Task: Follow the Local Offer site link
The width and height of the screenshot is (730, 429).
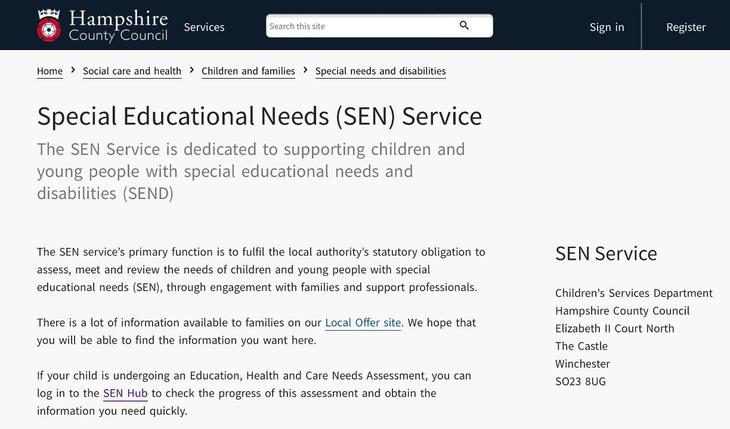Action: click(363, 323)
